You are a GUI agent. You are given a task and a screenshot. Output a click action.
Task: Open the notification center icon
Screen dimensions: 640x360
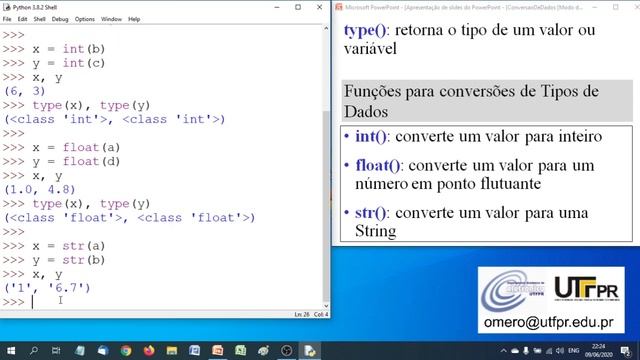pyautogui.click(x=625, y=351)
